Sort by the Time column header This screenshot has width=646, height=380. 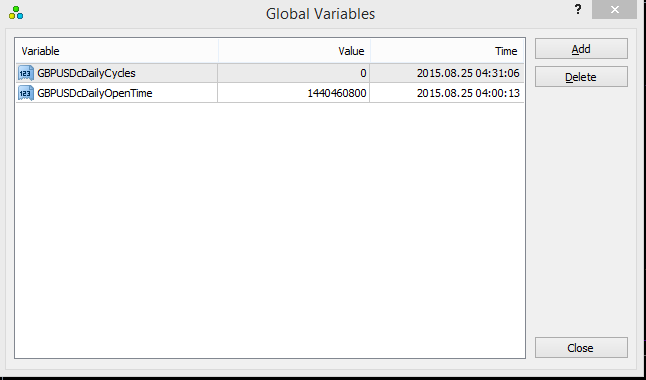pos(447,51)
